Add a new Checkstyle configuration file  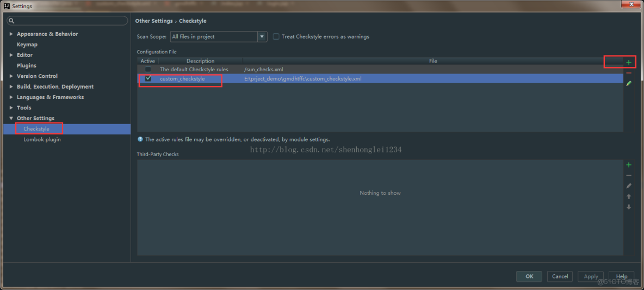coord(629,63)
